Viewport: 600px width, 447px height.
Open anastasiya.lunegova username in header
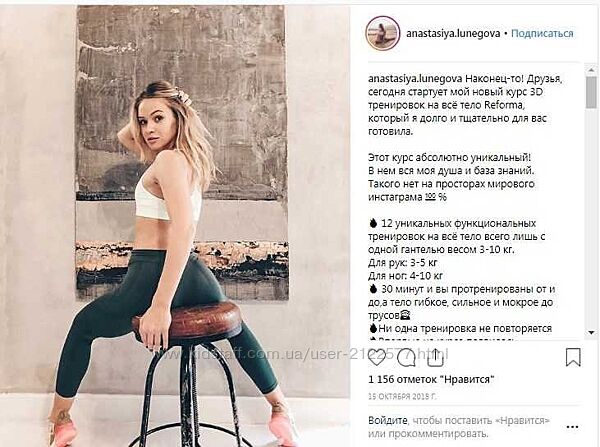click(453, 34)
